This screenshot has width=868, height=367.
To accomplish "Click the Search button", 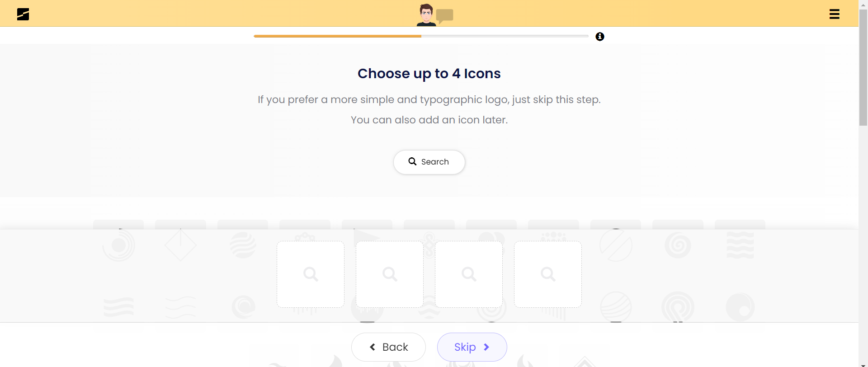I will tap(429, 162).
